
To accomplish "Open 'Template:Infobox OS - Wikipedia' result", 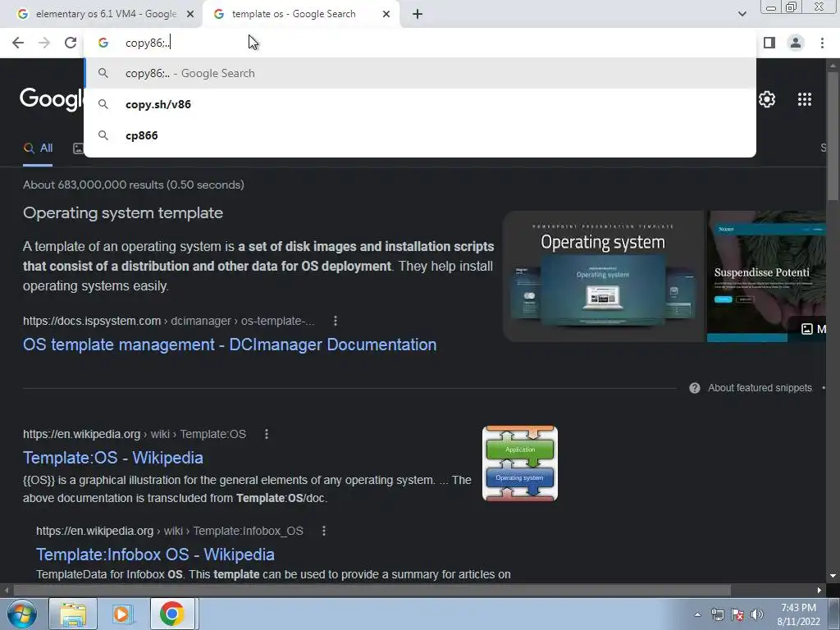I will 155,555.
